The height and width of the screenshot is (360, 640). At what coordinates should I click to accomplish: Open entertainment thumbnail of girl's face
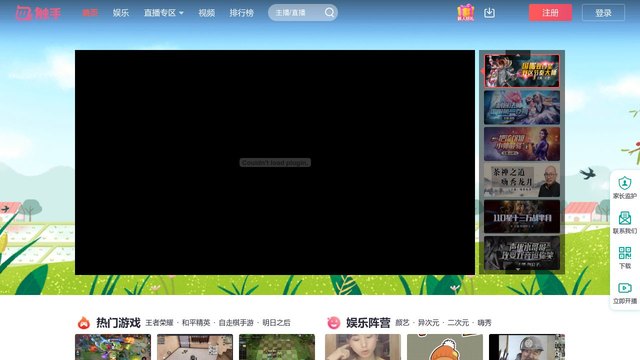click(363, 347)
